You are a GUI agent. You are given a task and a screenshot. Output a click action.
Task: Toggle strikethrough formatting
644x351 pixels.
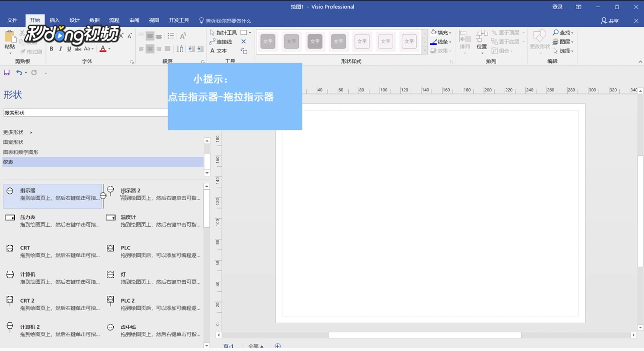[x=78, y=49]
